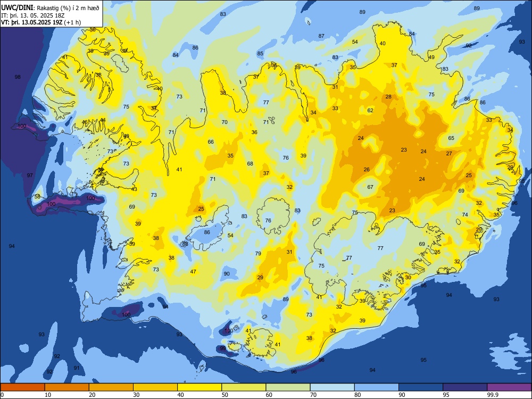Click the 'UWC/DINI' title text
The image size is (532, 399).
coord(17,8)
